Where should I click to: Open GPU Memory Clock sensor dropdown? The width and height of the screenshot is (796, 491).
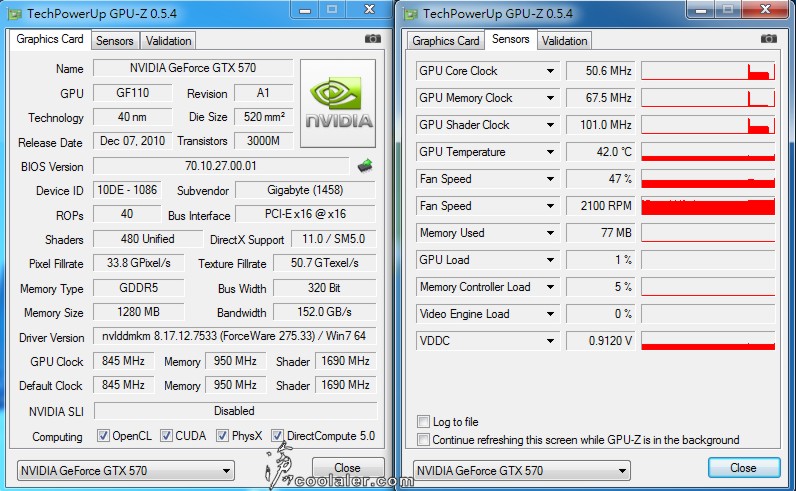tap(550, 98)
